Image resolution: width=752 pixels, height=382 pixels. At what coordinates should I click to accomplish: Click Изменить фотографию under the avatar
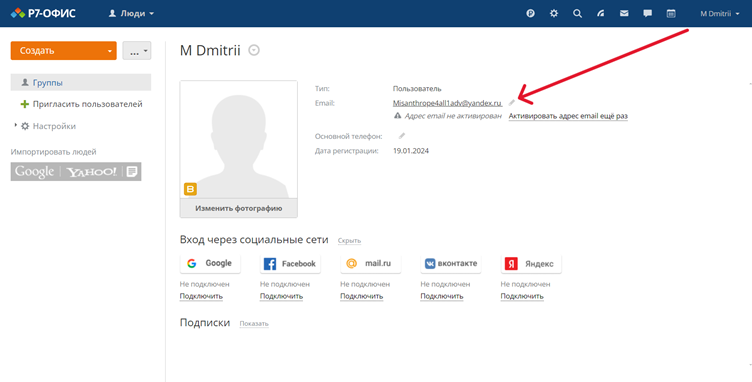tap(238, 208)
